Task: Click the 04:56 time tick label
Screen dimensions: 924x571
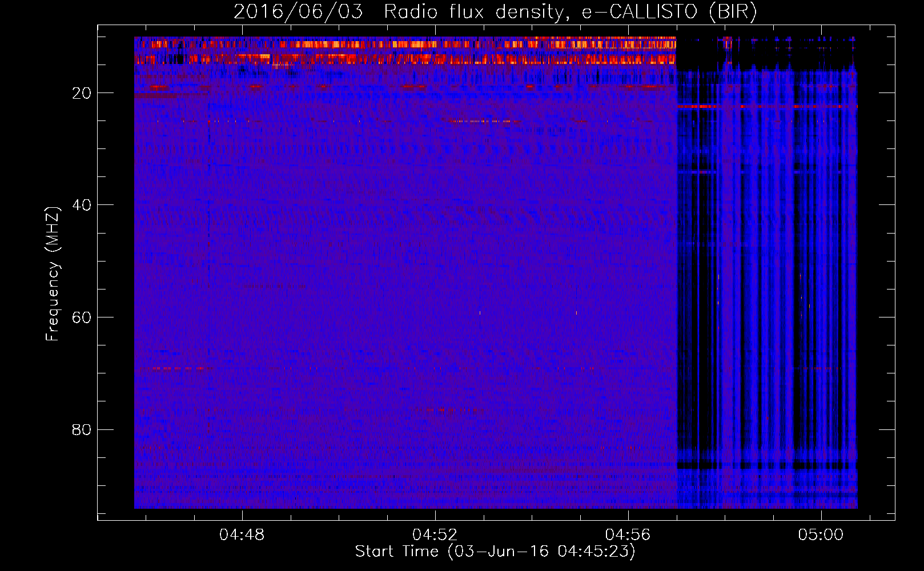Action: [628, 535]
